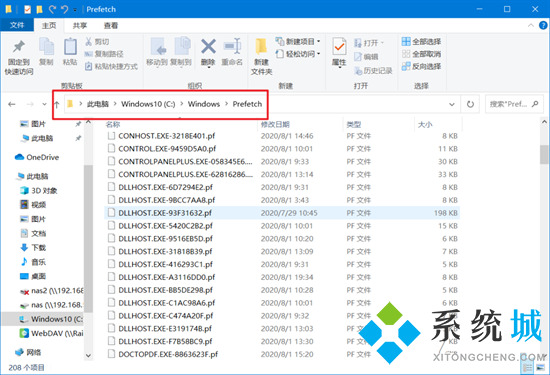Click the Copy icon in the ribbon
This screenshot has width=550, height=375.
46,47
